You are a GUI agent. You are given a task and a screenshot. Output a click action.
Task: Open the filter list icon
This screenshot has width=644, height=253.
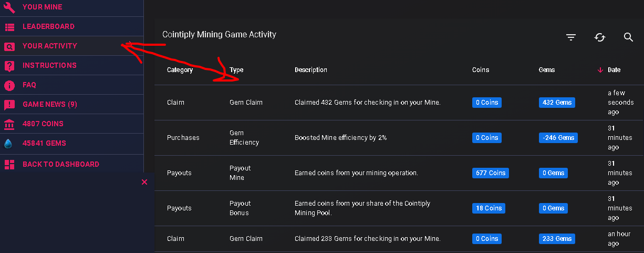tap(571, 37)
